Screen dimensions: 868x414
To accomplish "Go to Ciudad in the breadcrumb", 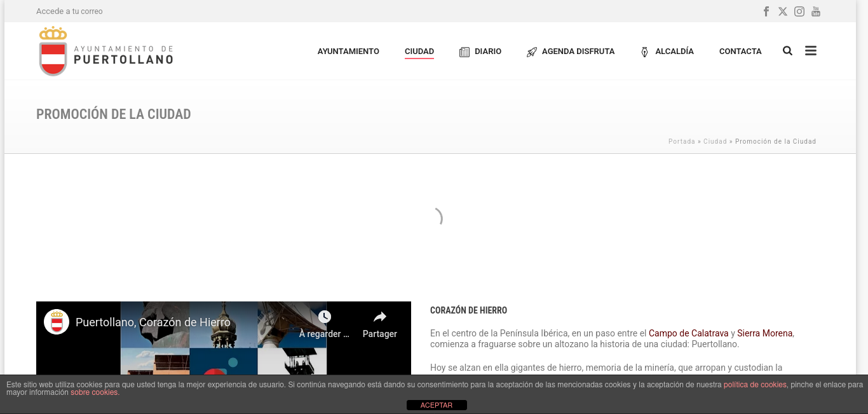I will (715, 141).
